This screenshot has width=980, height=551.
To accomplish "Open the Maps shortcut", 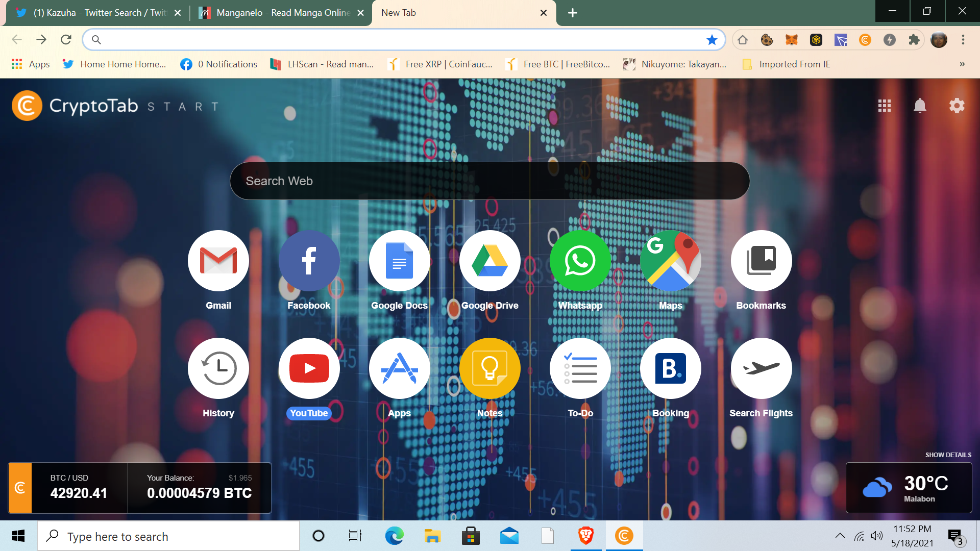I will [671, 261].
